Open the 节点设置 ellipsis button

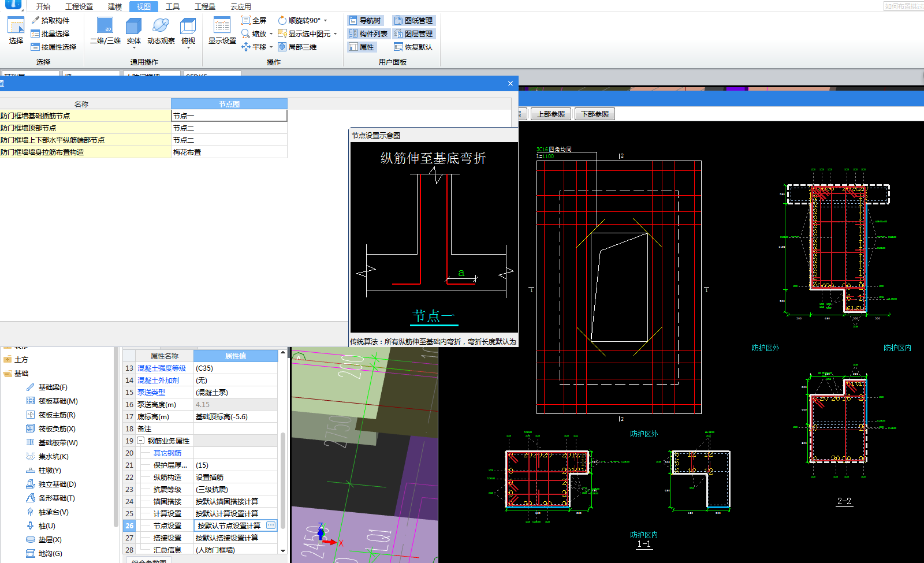pyautogui.click(x=271, y=525)
